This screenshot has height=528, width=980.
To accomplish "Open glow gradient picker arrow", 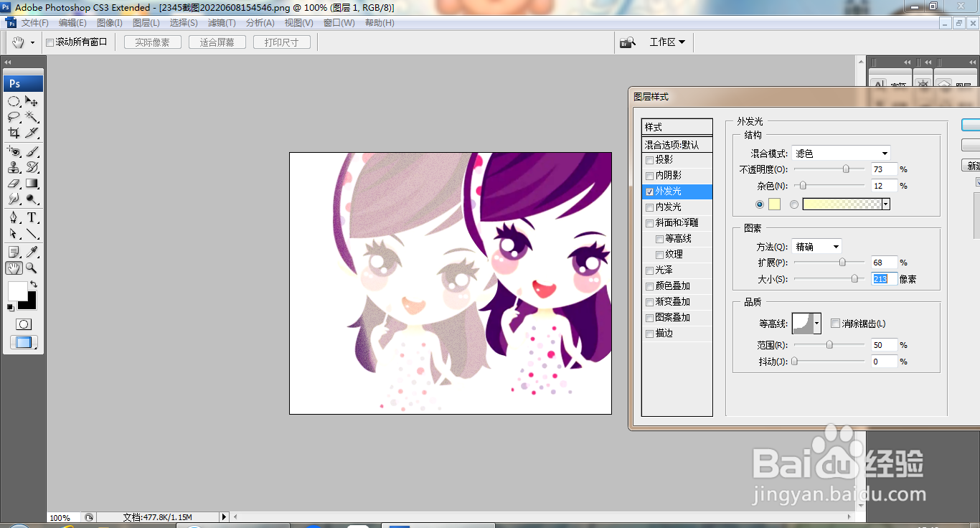I will (886, 204).
